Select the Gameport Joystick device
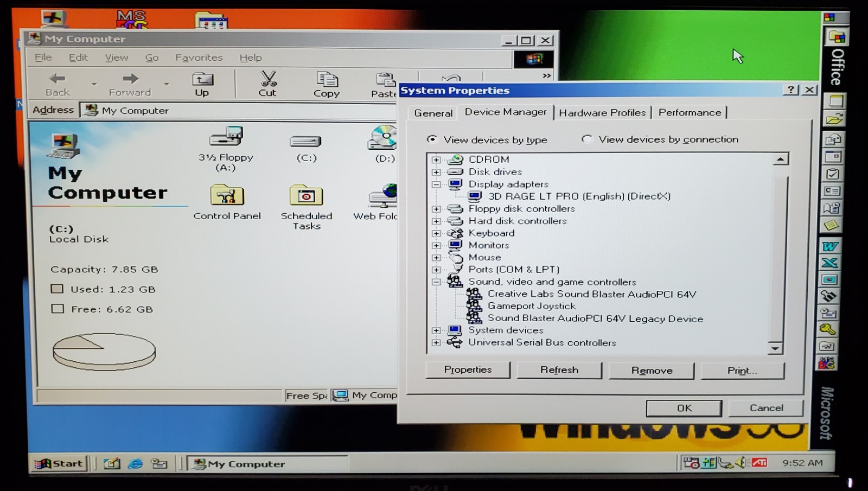Screen dimensions: 868x491 (532, 306)
